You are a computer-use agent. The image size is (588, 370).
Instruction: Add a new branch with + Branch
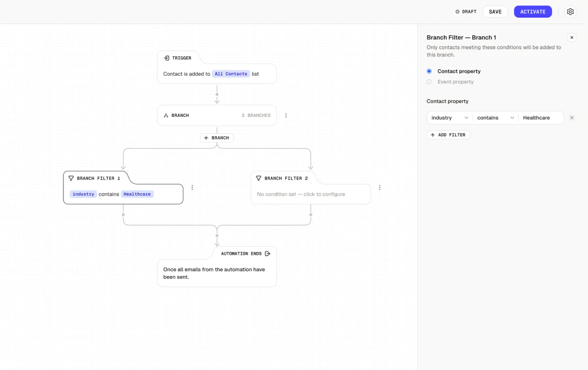217,138
